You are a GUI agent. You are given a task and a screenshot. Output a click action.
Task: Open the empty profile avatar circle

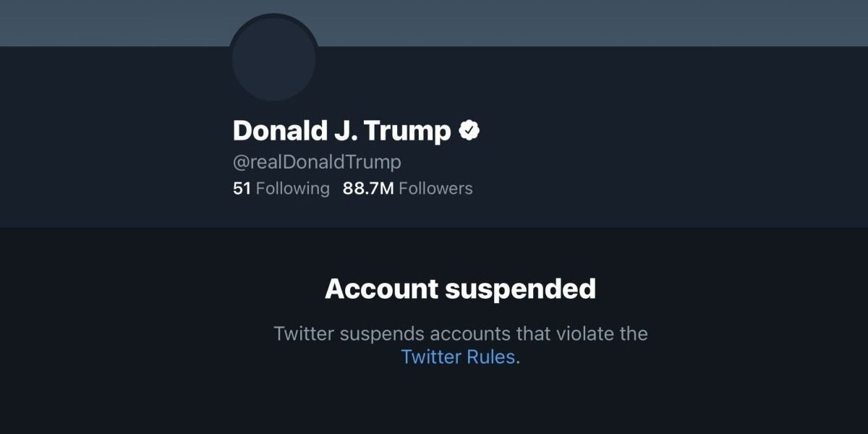pyautogui.click(x=273, y=59)
